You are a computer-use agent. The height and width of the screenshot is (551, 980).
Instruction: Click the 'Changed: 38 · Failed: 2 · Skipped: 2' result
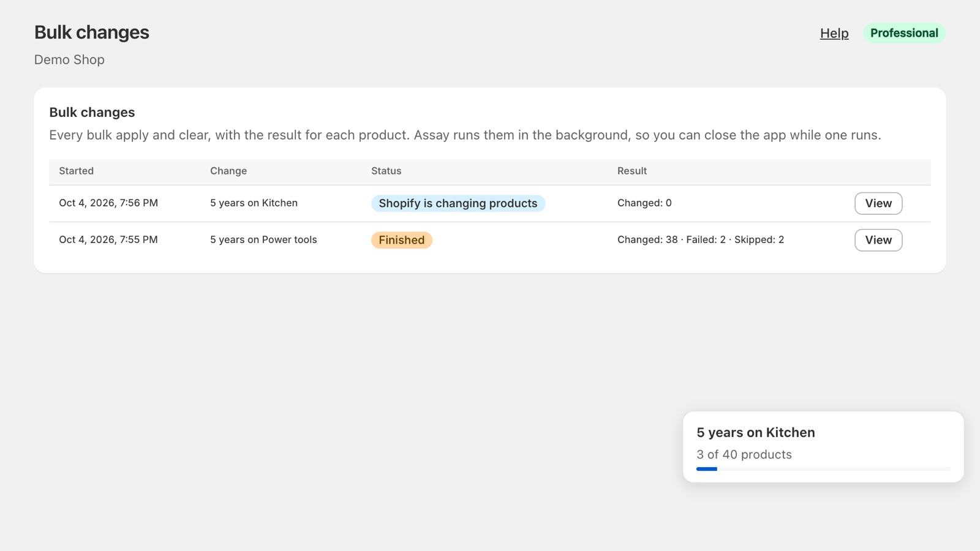701,240
